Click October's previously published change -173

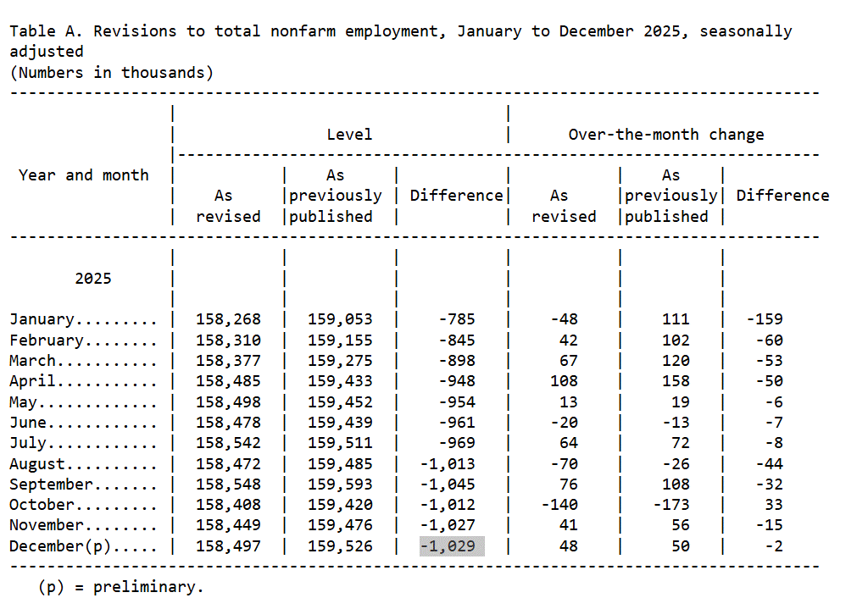[x=670, y=505]
